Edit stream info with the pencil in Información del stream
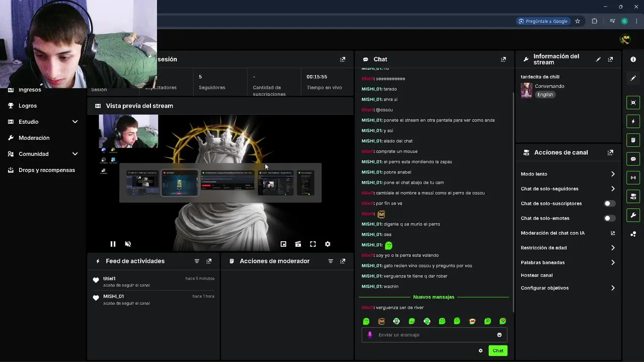The height and width of the screenshot is (362, 644). 598,59
